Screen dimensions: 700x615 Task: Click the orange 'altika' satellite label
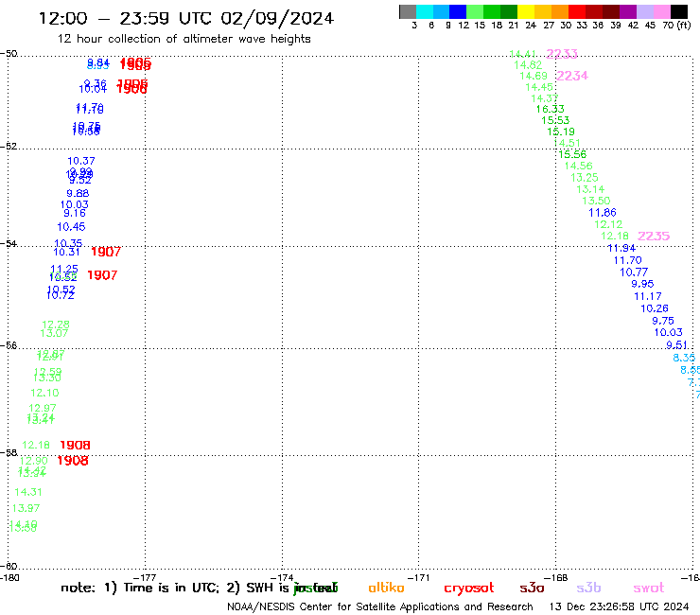click(386, 588)
